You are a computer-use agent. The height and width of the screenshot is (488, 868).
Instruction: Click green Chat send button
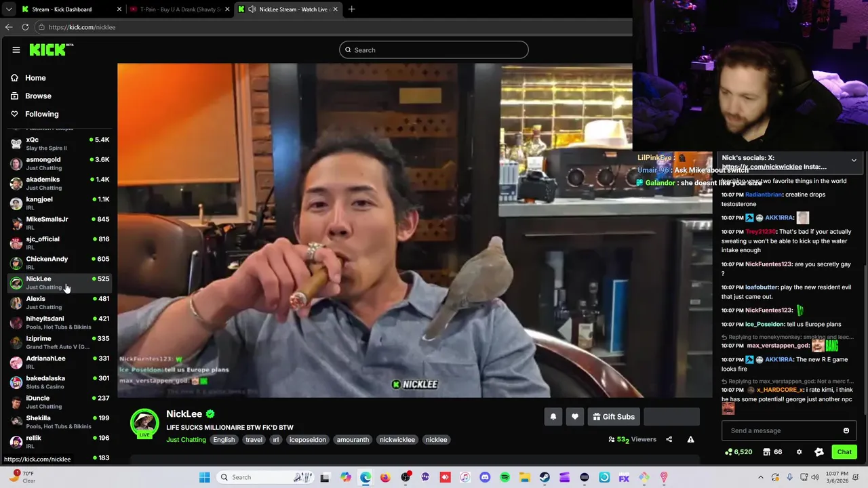pos(844,452)
